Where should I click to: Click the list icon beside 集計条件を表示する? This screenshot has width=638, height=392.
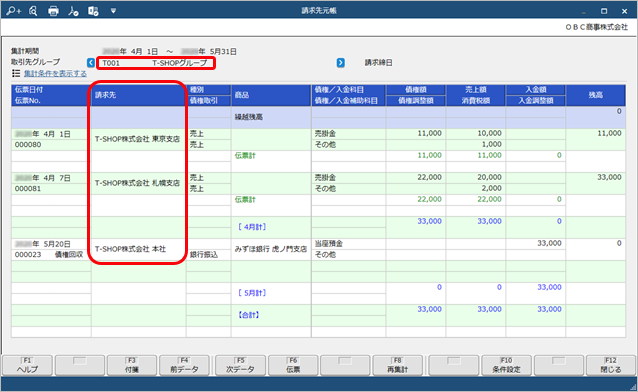pyautogui.click(x=16, y=73)
